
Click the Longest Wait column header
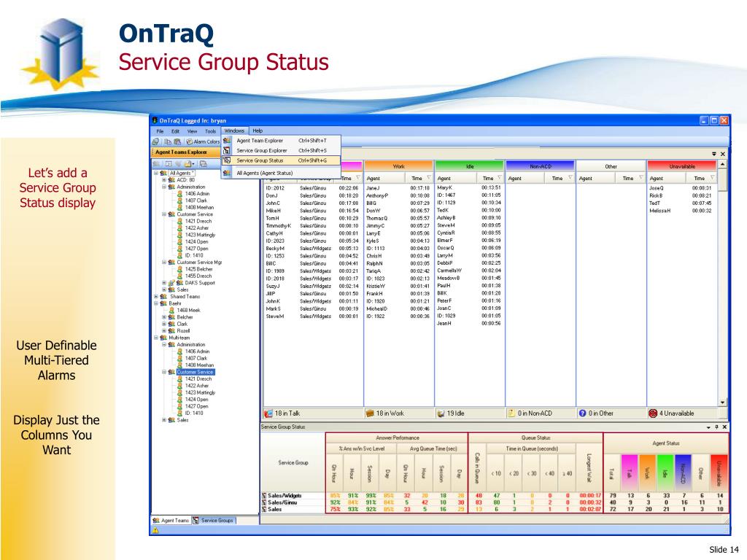tap(589, 467)
